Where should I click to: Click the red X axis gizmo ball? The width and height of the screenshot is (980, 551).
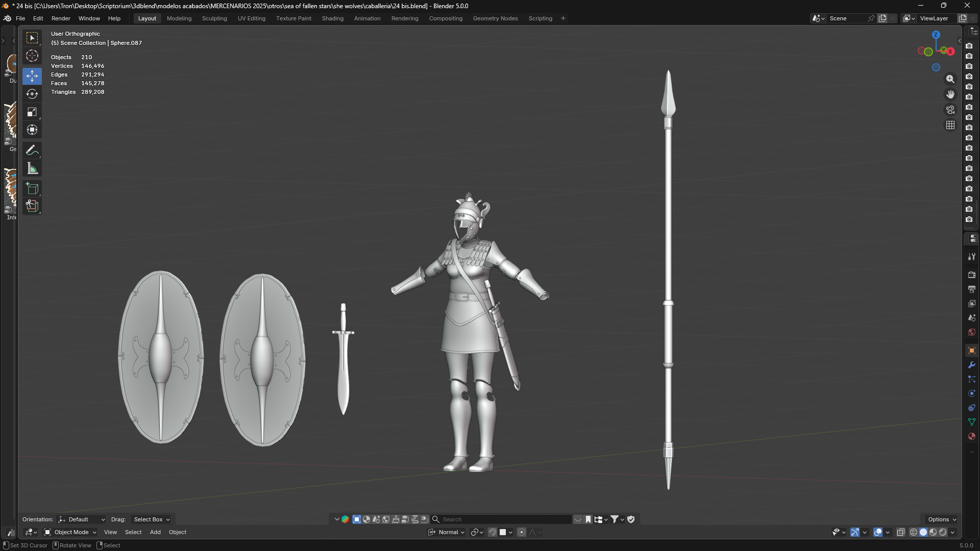click(950, 52)
